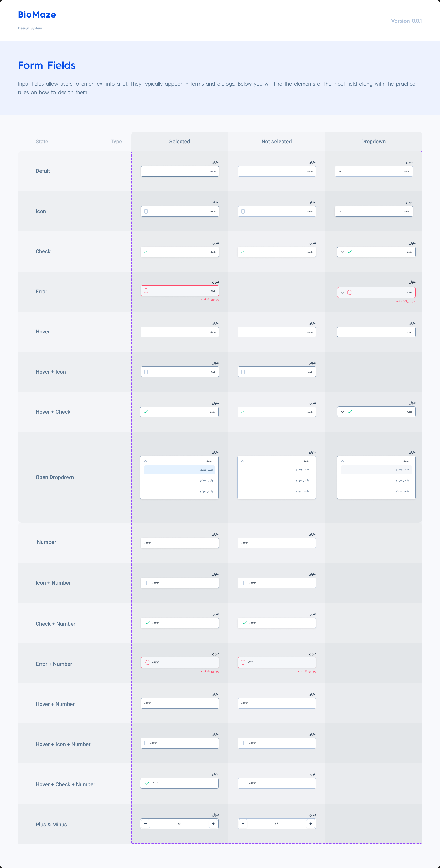Click phone icon in Icon + Number Selected field
Image resolution: width=440 pixels, height=868 pixels.
(148, 583)
